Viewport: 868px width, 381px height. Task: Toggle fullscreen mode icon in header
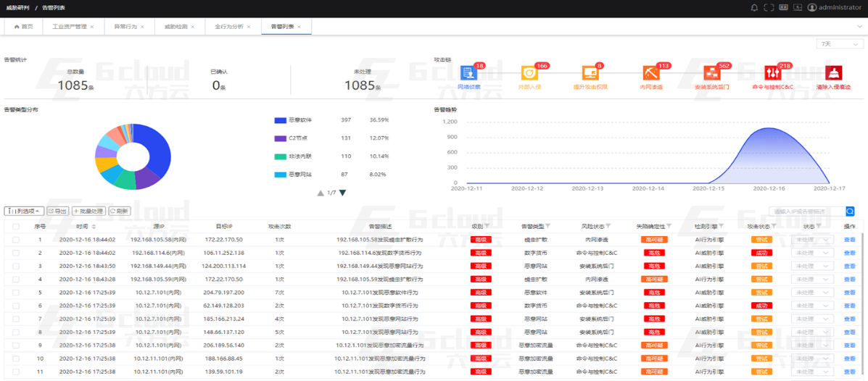[769, 8]
